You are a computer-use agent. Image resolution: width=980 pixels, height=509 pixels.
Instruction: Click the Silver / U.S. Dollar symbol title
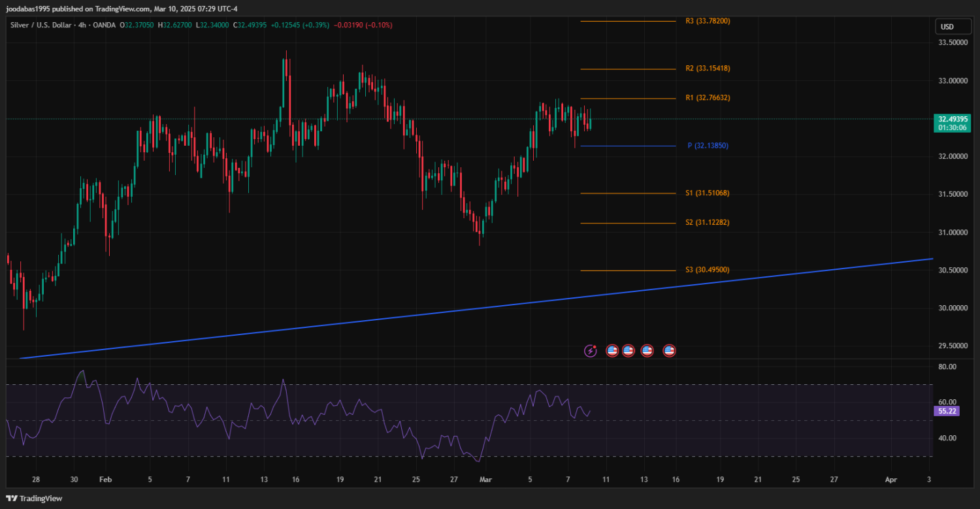pyautogui.click(x=41, y=25)
